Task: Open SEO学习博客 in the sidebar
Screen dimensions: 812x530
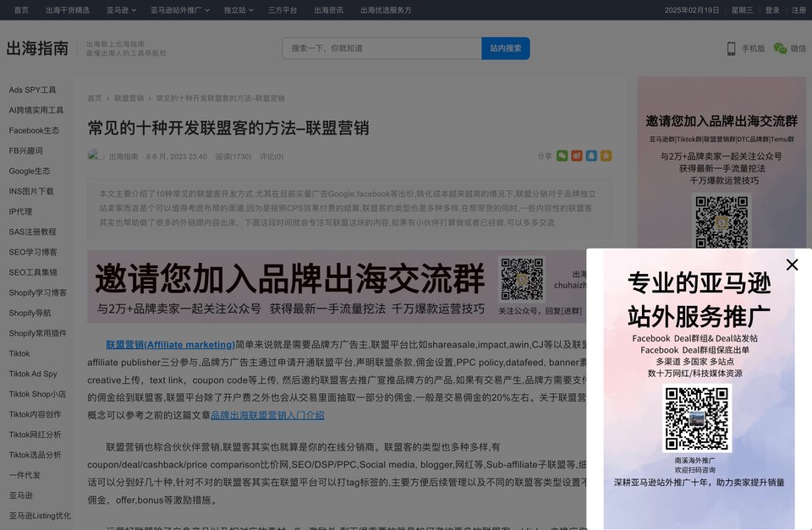Action: click(x=33, y=252)
